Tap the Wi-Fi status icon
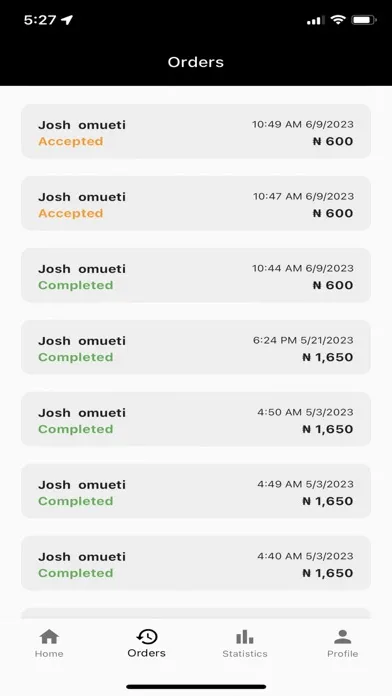 click(338, 20)
